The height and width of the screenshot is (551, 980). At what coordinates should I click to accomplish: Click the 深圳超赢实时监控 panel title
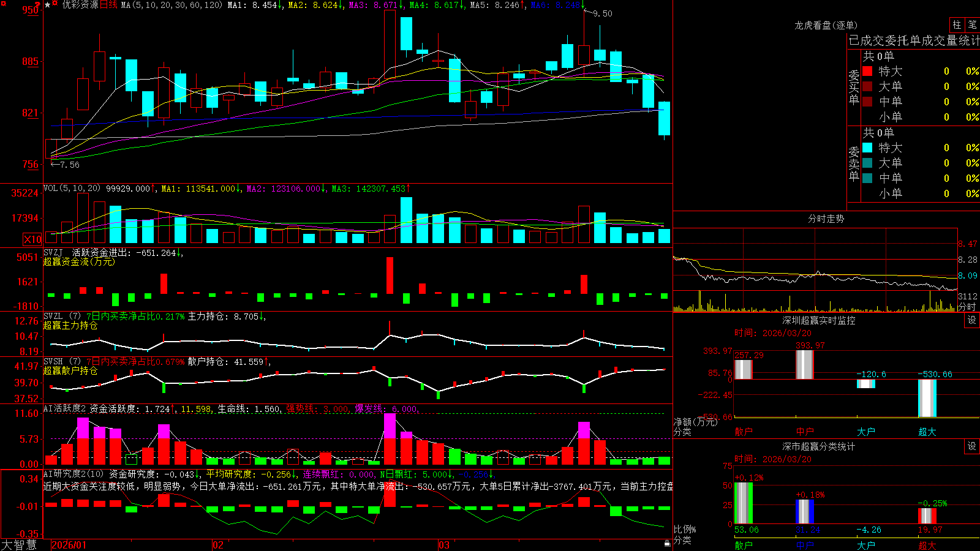pyautogui.click(x=819, y=320)
